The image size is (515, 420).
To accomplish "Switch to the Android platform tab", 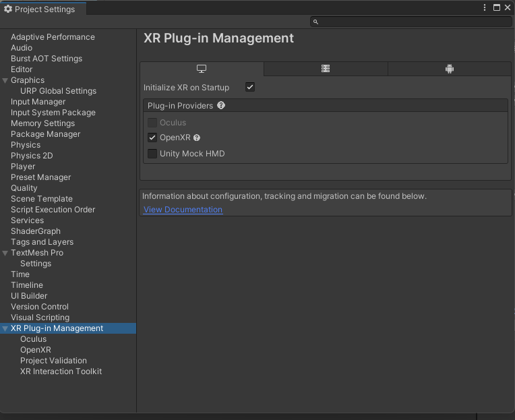I will 450,69.
